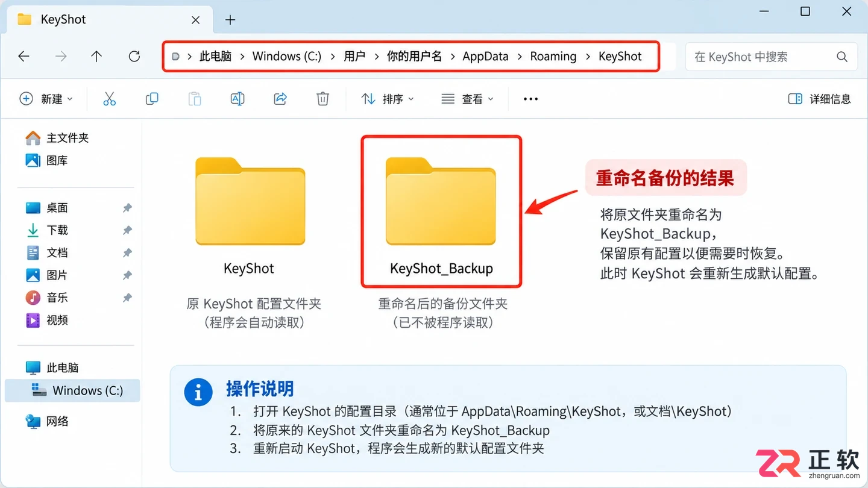
Task: Open the 查看 view dropdown
Action: 467,99
